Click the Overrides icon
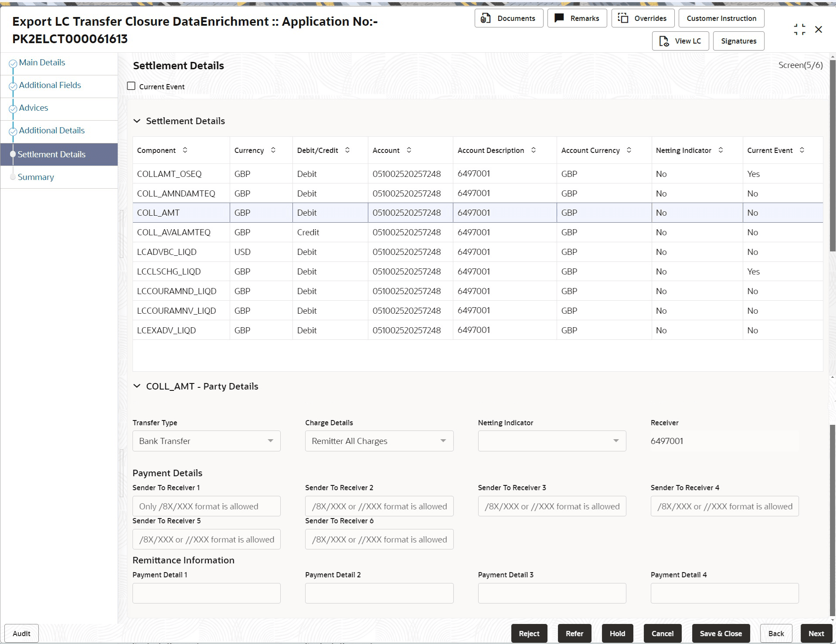The width and height of the screenshot is (836, 644). tap(623, 18)
